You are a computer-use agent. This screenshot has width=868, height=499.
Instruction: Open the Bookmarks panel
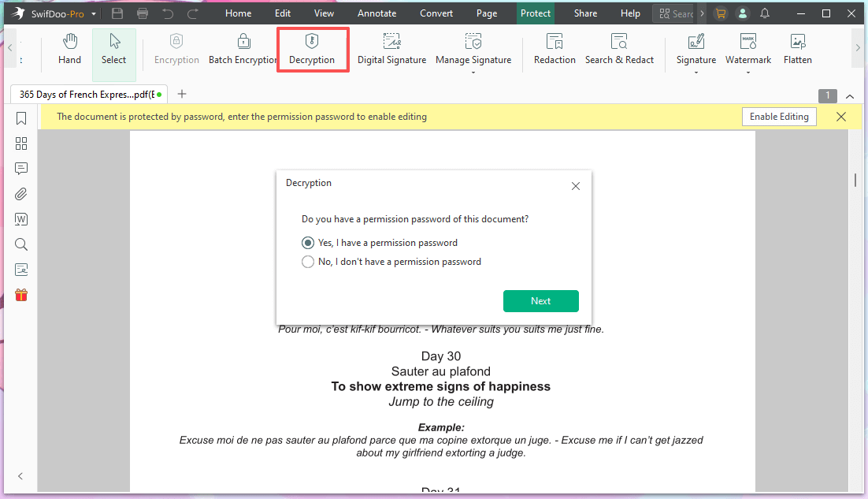tap(20, 118)
